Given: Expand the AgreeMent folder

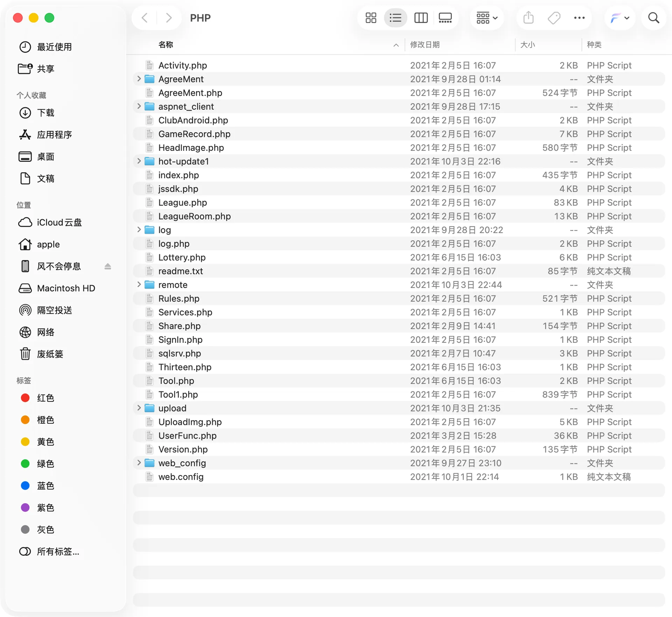Looking at the screenshot, I should [139, 79].
